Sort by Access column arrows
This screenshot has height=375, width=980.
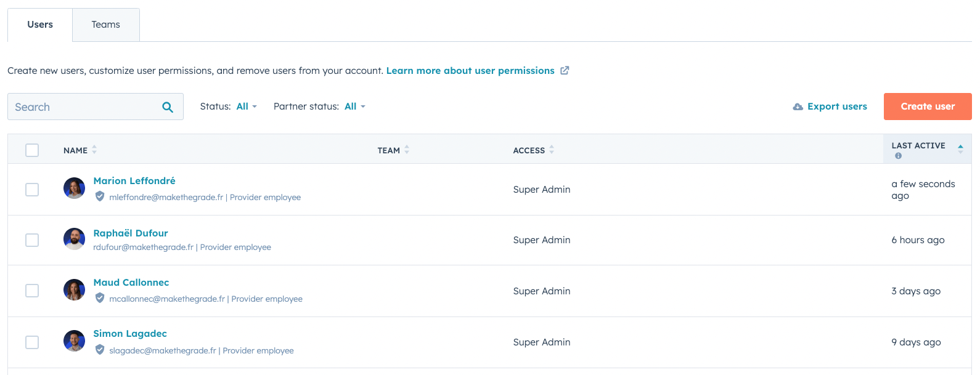click(x=552, y=150)
